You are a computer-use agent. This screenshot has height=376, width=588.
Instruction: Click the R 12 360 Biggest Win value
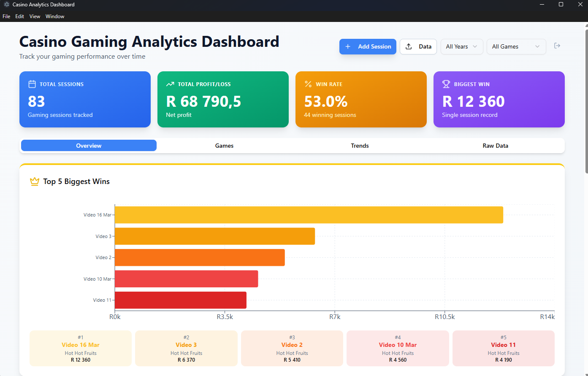(x=474, y=102)
